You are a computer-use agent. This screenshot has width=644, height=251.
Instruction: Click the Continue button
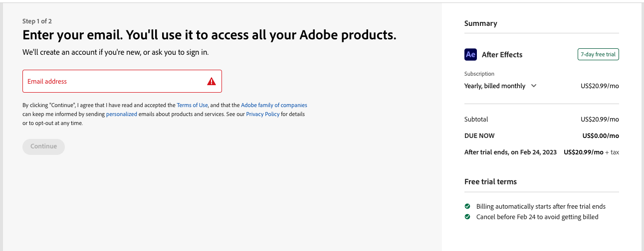point(43,146)
